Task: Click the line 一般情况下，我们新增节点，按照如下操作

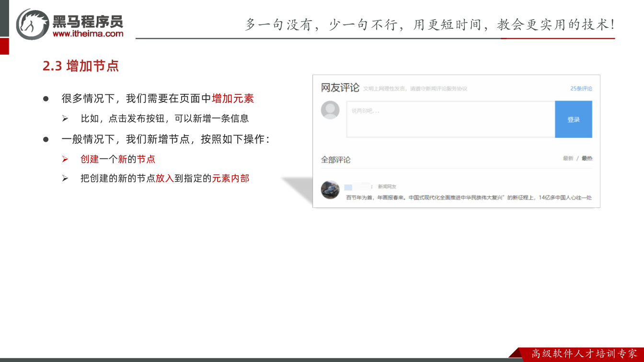Action: point(166,139)
